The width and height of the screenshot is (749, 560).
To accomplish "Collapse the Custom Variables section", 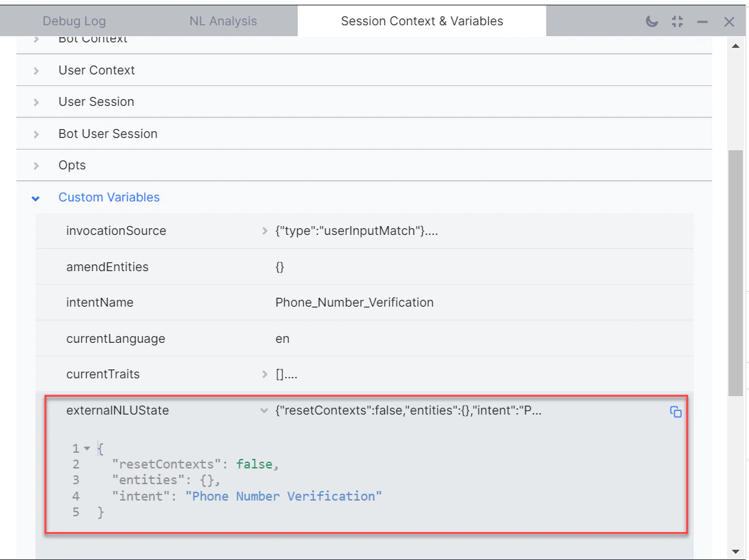I will 36,198.
